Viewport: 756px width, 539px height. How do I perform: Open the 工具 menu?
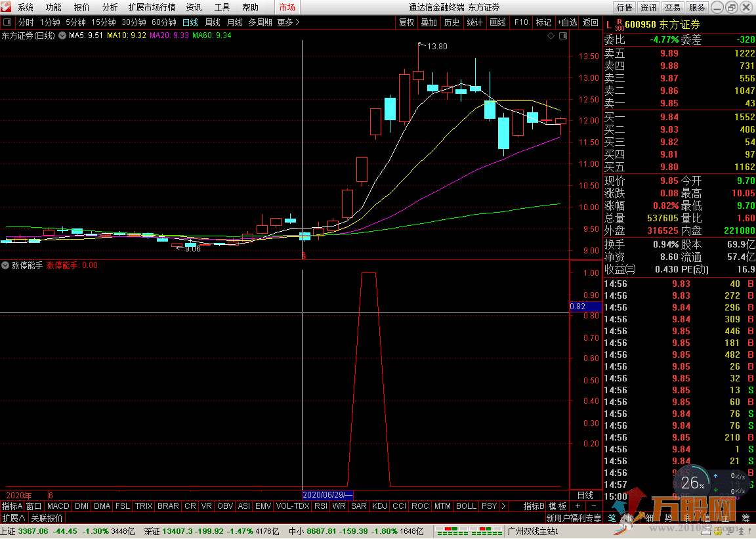222,7
